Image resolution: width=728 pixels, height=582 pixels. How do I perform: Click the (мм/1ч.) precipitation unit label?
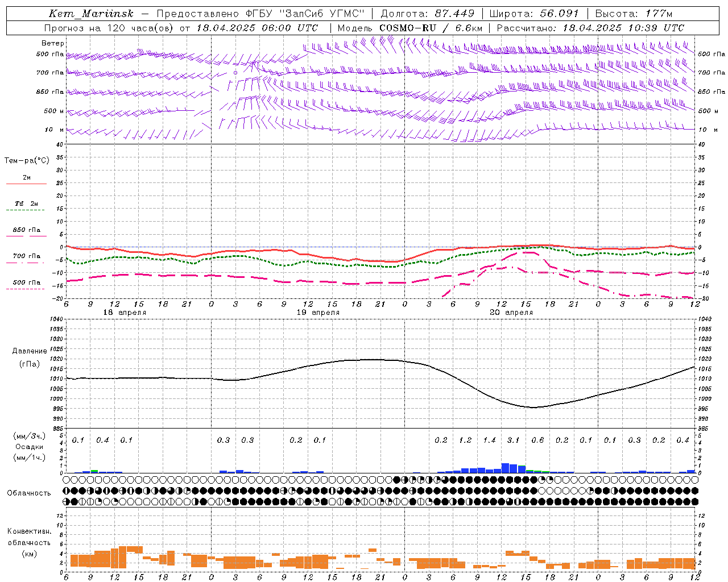(30, 457)
